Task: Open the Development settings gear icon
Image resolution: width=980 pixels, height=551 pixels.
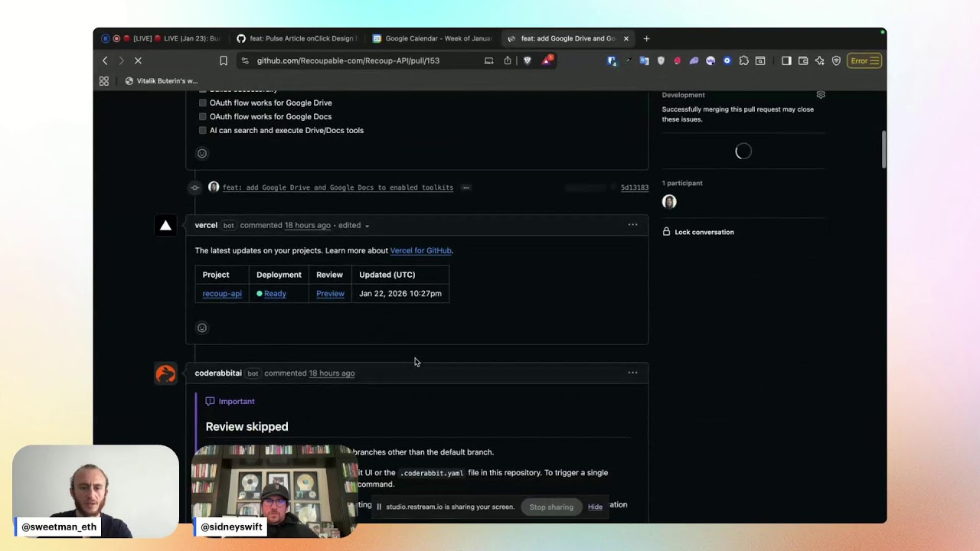Action: tap(821, 95)
